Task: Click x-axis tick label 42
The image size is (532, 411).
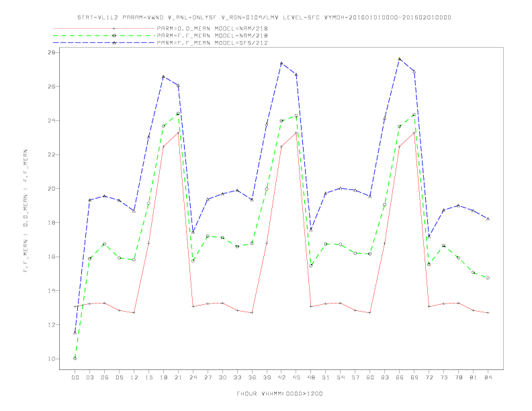Action: [x=281, y=377]
